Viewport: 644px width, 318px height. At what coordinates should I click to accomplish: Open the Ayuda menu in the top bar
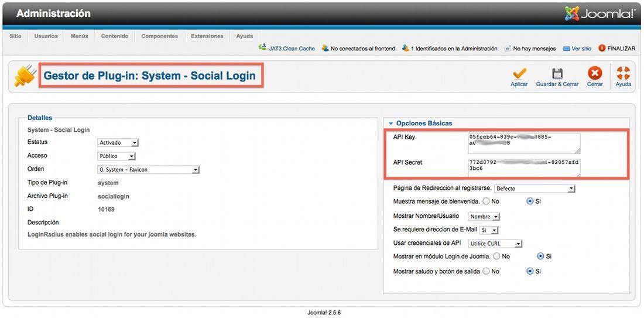point(244,36)
